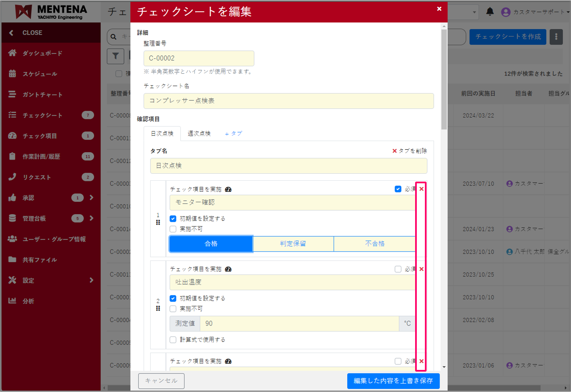Expand the 承認 sidebar submenu arrow
Viewport: 571px width, 392px height.
point(92,198)
